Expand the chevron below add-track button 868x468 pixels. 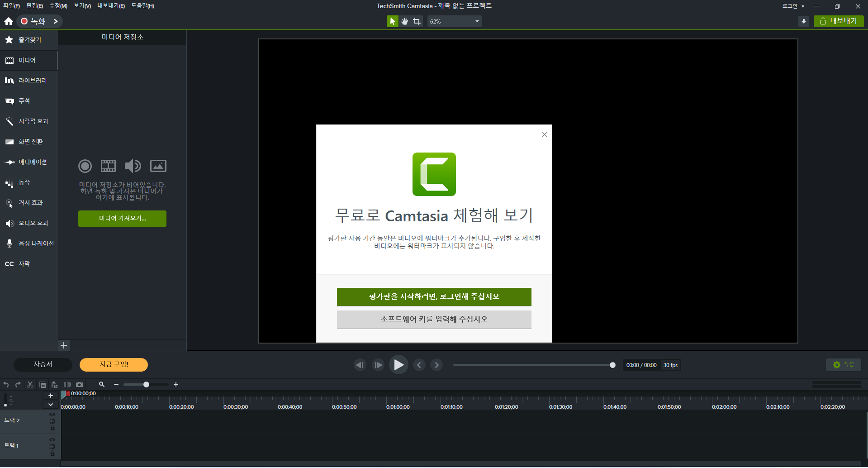[x=51, y=405]
